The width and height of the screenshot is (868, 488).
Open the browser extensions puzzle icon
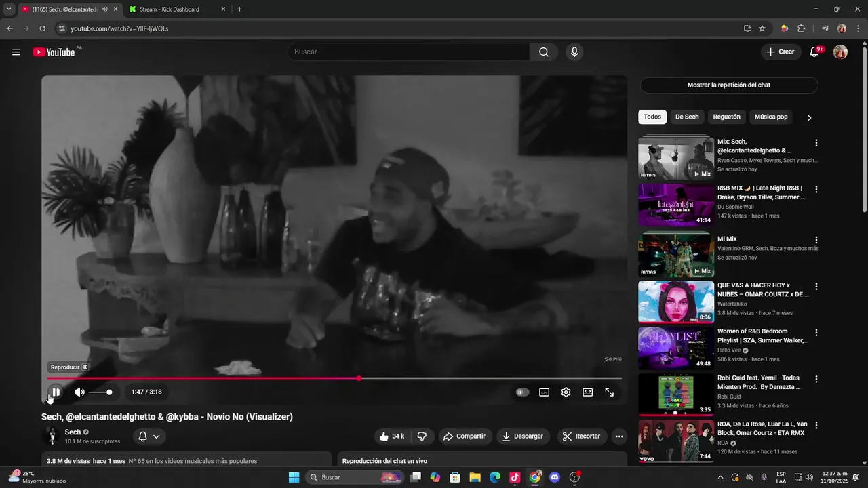(x=802, y=28)
